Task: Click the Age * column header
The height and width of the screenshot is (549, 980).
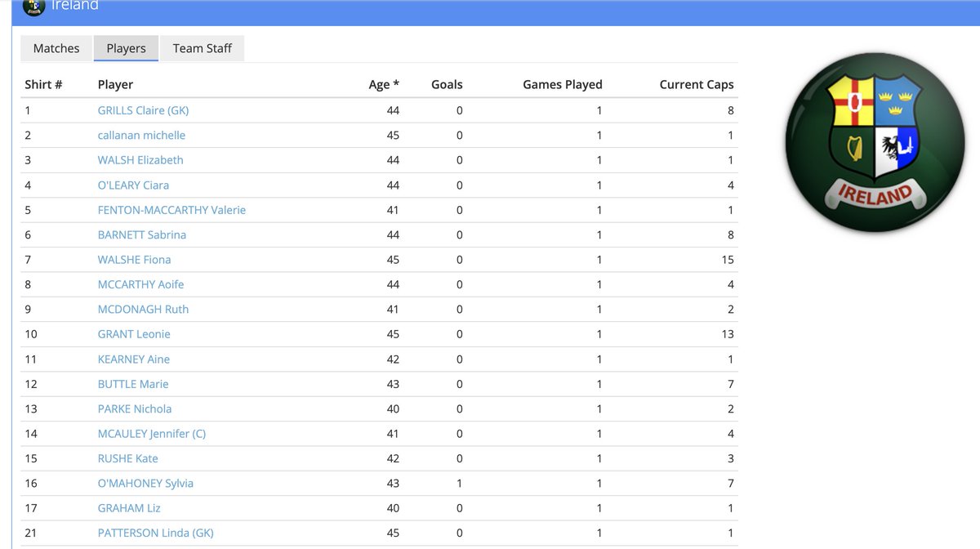Action: pyautogui.click(x=384, y=84)
